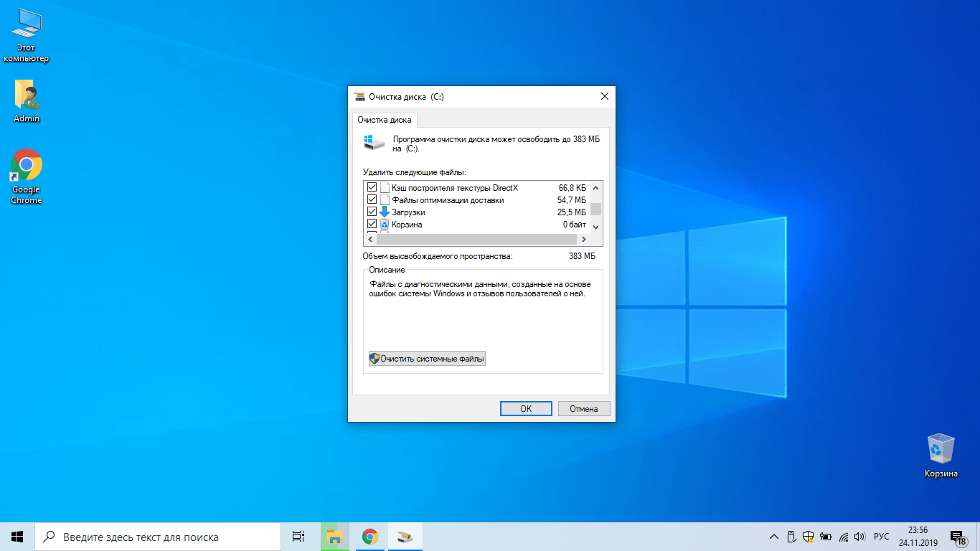
Task: Toggle the Файлы оптимизации доставки checkbox
Action: click(x=372, y=200)
